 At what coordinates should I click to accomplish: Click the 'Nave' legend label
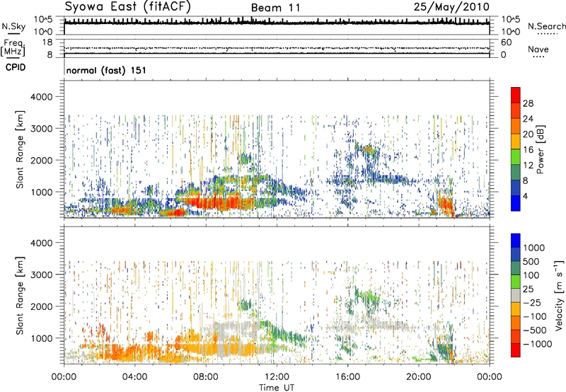click(x=538, y=50)
